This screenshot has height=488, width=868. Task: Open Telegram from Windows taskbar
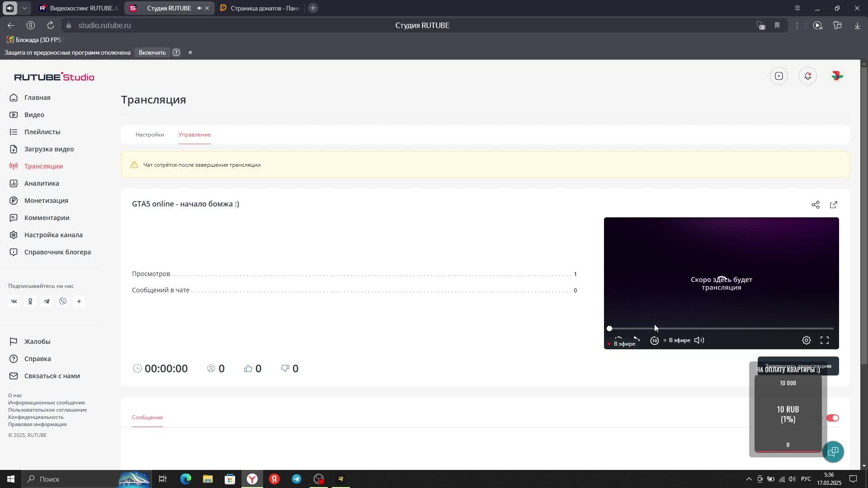pos(297,479)
